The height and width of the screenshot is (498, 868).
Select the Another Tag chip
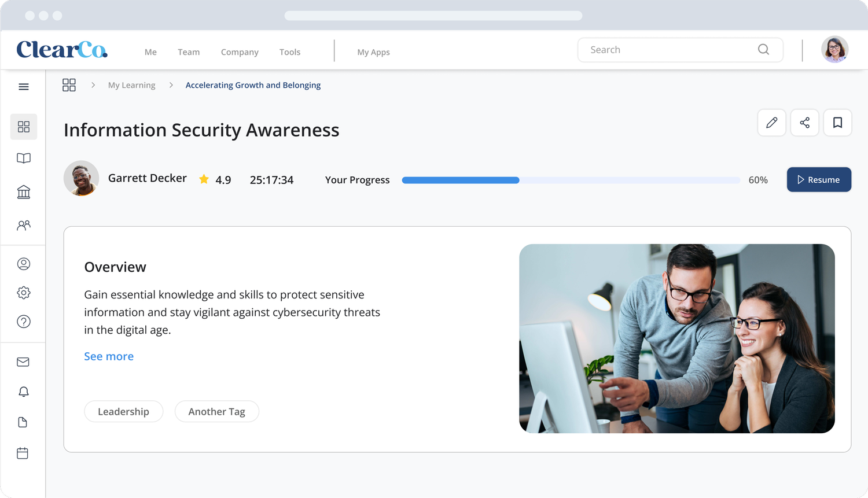(x=217, y=411)
